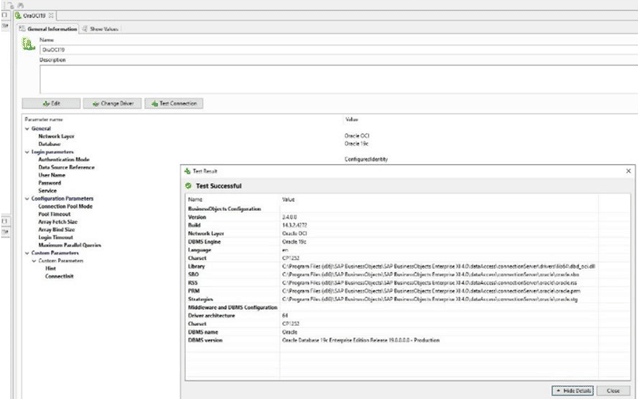The height and width of the screenshot is (399, 638).
Task: Select the Password parameter
Action: [x=50, y=183]
